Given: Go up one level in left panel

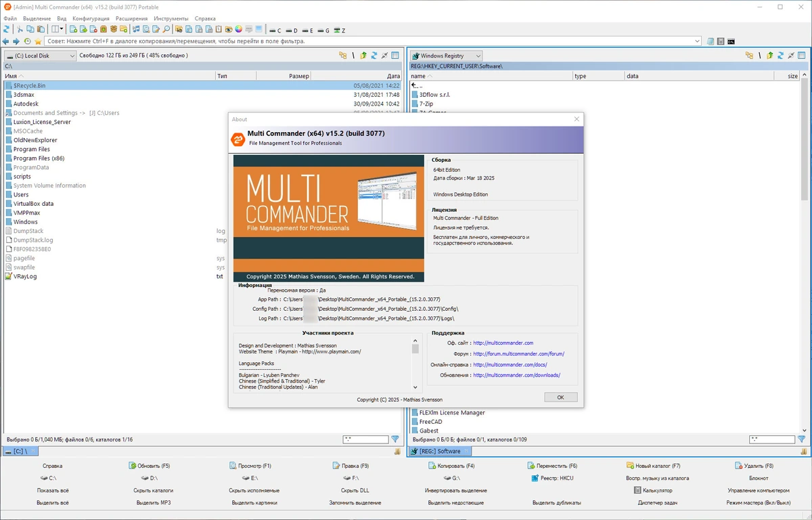Looking at the screenshot, I should [363, 56].
